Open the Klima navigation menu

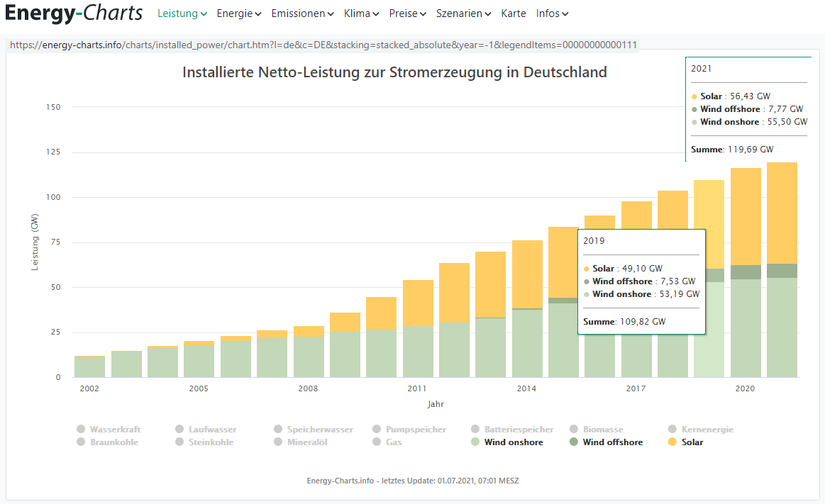pyautogui.click(x=361, y=13)
